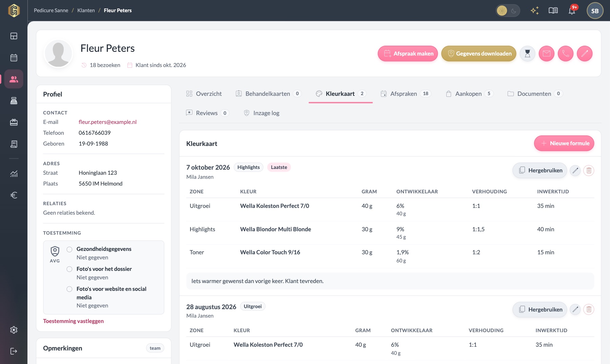The image size is (610, 364).
Task: Click the Toestemming vastleggen link
Action: (73, 321)
